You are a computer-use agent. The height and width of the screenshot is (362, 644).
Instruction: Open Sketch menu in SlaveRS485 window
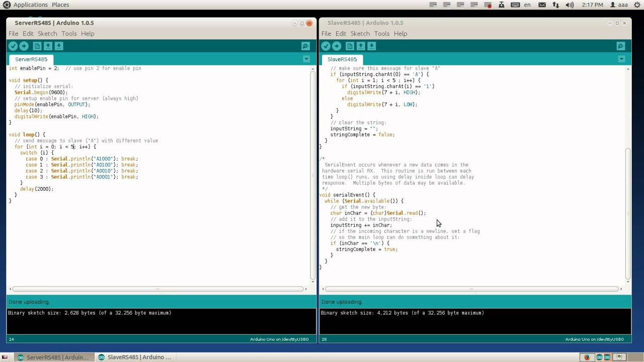coord(360,34)
